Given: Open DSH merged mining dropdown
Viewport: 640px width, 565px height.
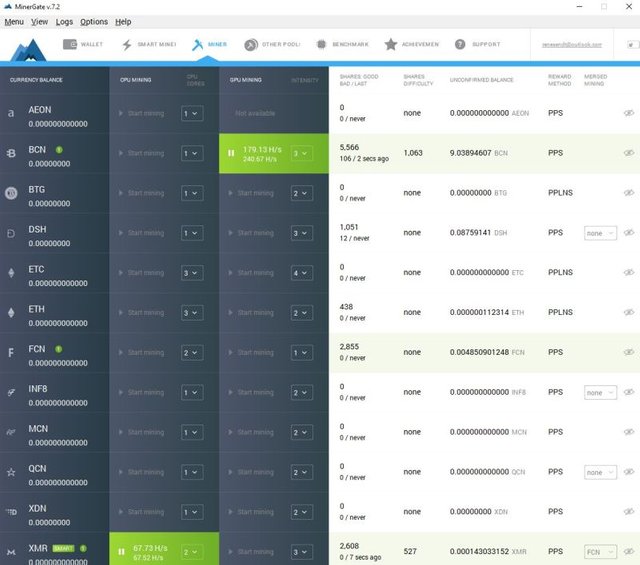Looking at the screenshot, I should 600,233.
